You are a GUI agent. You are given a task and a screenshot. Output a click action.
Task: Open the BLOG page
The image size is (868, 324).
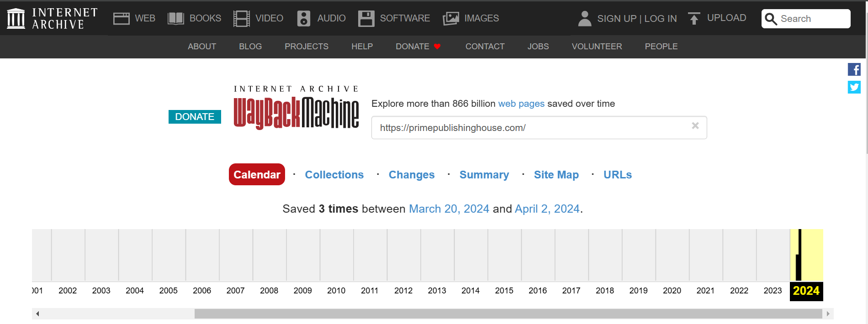tap(250, 47)
